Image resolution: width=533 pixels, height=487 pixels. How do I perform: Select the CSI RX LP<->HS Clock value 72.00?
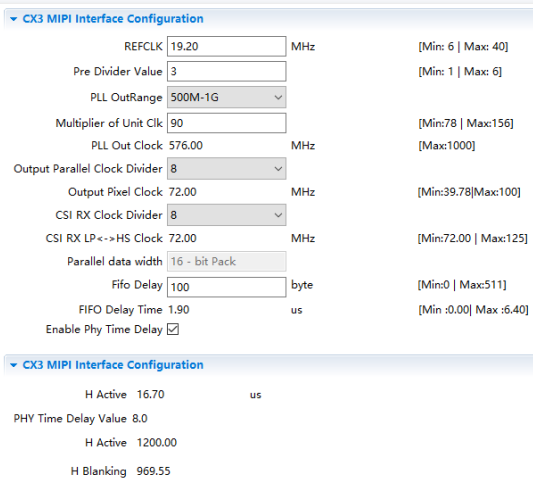pos(183,238)
